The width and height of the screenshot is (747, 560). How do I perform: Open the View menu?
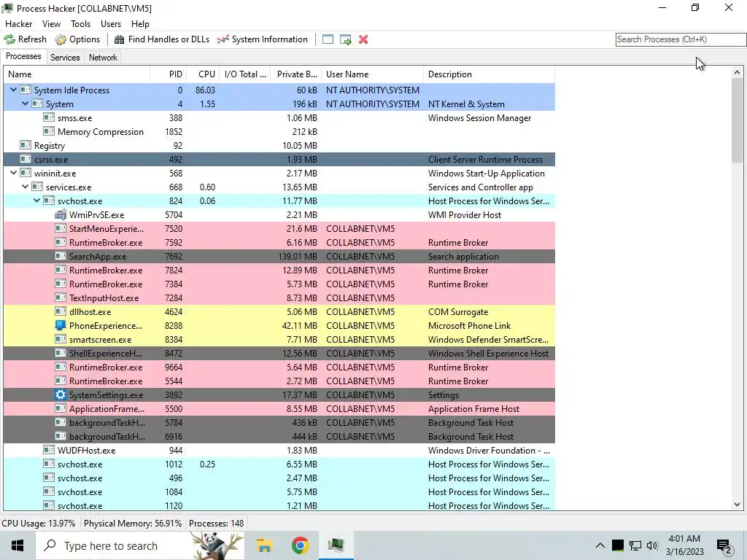point(51,24)
